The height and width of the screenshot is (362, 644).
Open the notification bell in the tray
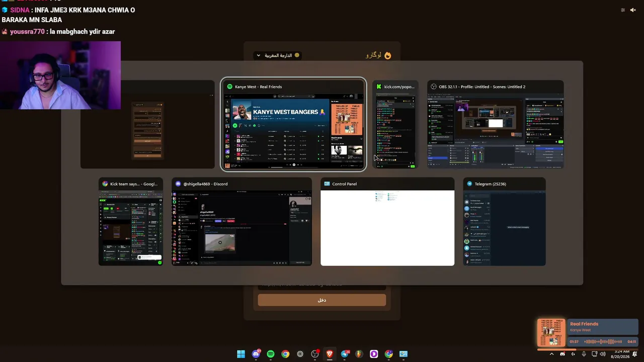point(635,354)
